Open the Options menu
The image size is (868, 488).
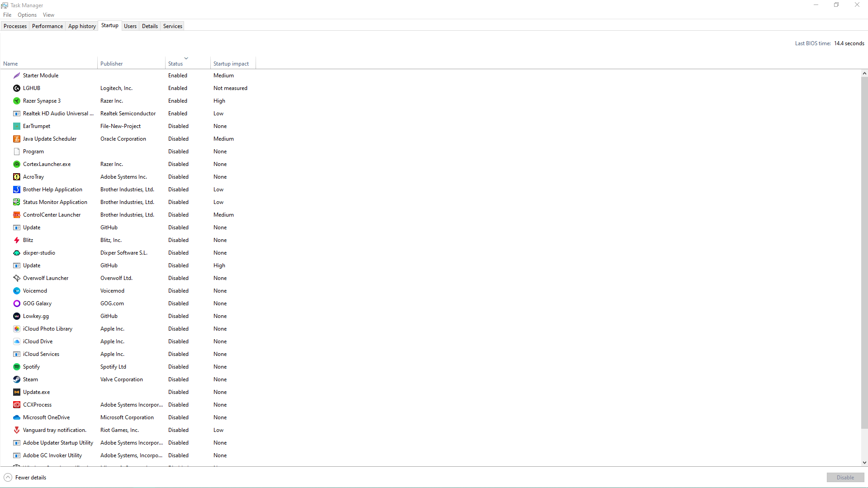click(x=27, y=15)
